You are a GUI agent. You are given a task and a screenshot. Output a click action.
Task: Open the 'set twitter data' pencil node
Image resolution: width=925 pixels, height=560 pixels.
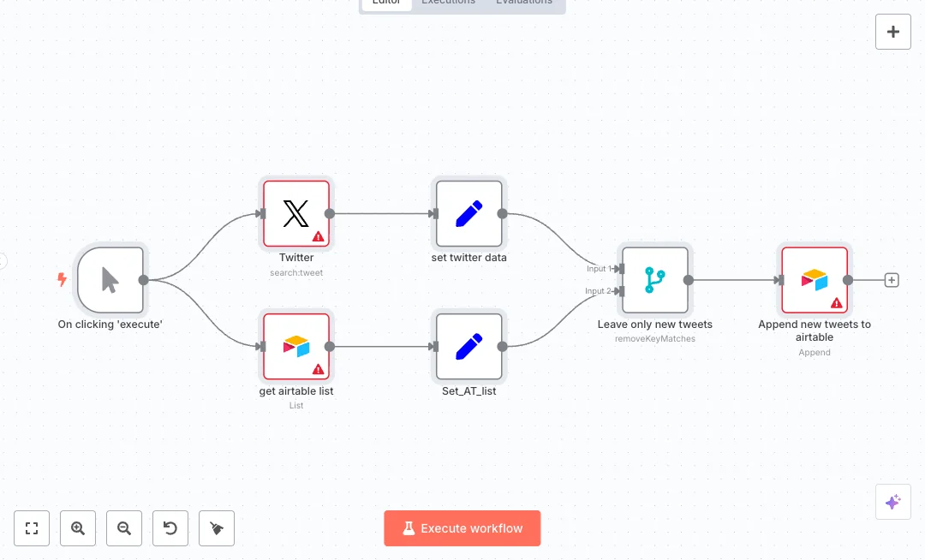coord(468,213)
